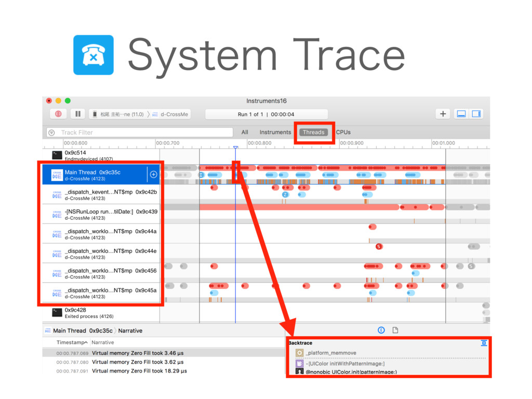Select the _dispatch_worklo 0x9c456 thread

pyautogui.click(x=101, y=273)
